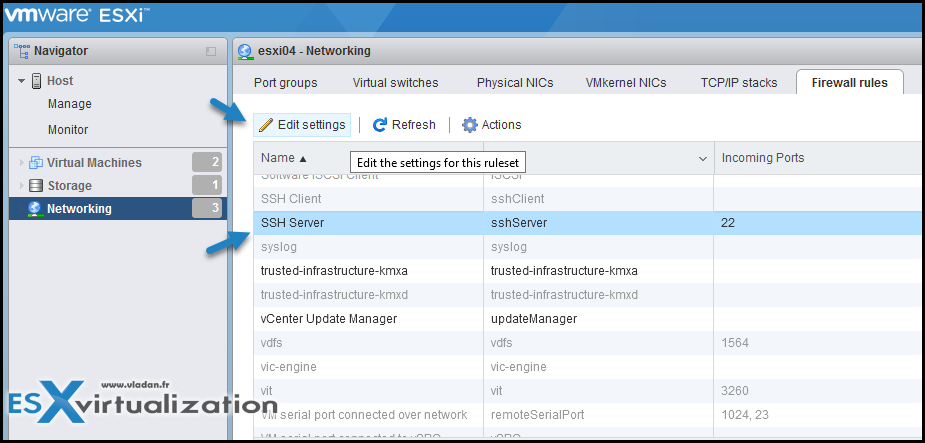Click the Host server icon

pos(37,81)
